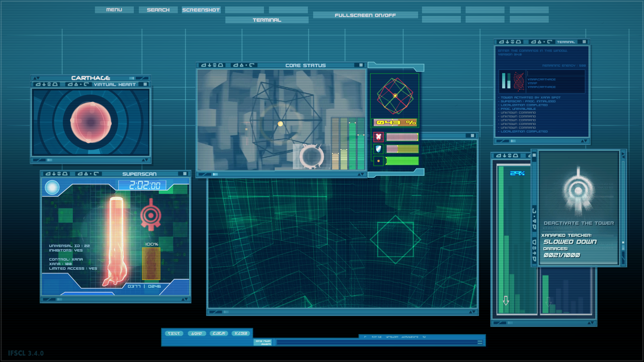Screen dimensions: 644x362
Task: Click the red DNA helix icon in Terminal
Action: point(519,81)
